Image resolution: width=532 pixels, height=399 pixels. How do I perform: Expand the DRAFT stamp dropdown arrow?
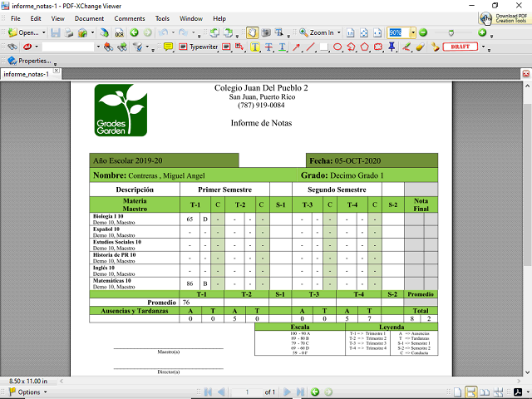pyautogui.click(x=483, y=47)
